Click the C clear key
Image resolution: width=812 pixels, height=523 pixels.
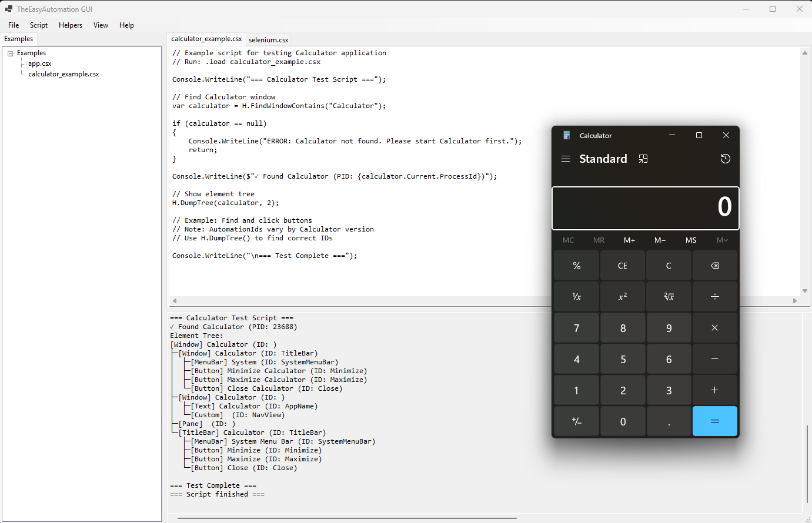click(669, 266)
